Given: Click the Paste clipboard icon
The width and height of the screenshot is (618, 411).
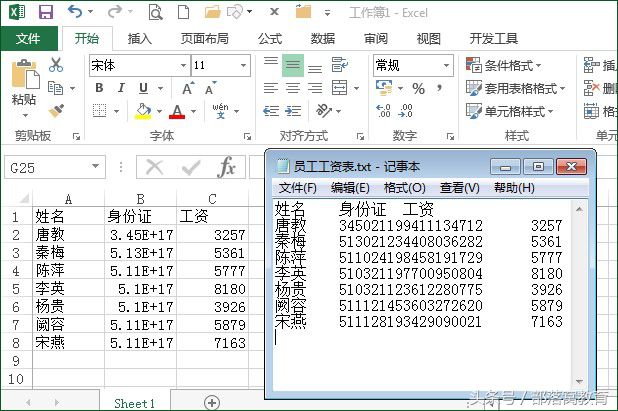Looking at the screenshot, I should pos(25,74).
